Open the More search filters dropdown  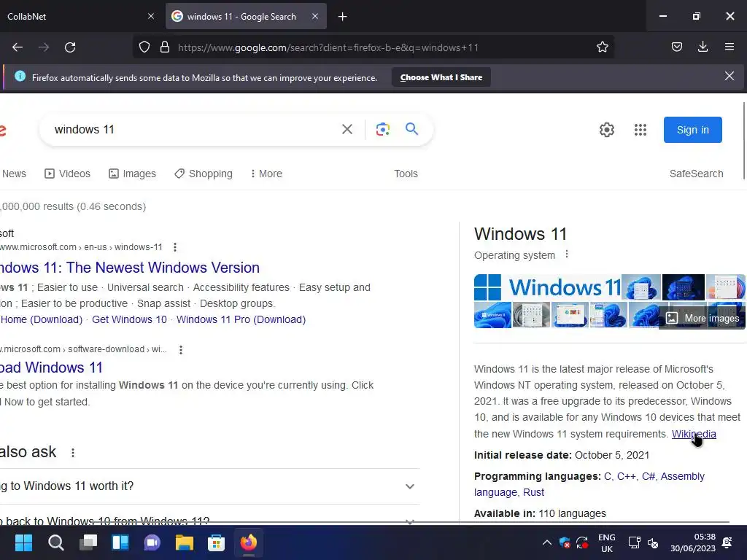(x=266, y=174)
